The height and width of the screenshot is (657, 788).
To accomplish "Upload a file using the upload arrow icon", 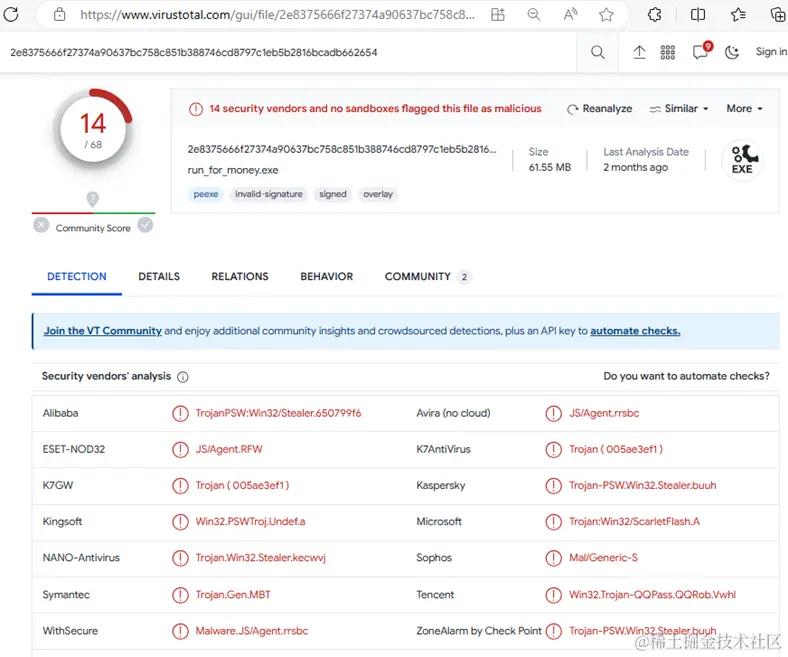I will point(639,52).
